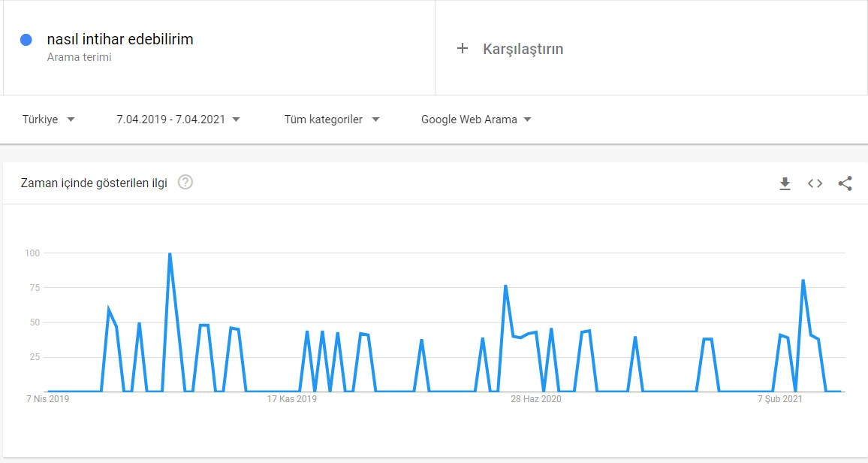This screenshot has width=868, height=463.
Task: Select the highest chart peak at 100
Action: pos(170,254)
